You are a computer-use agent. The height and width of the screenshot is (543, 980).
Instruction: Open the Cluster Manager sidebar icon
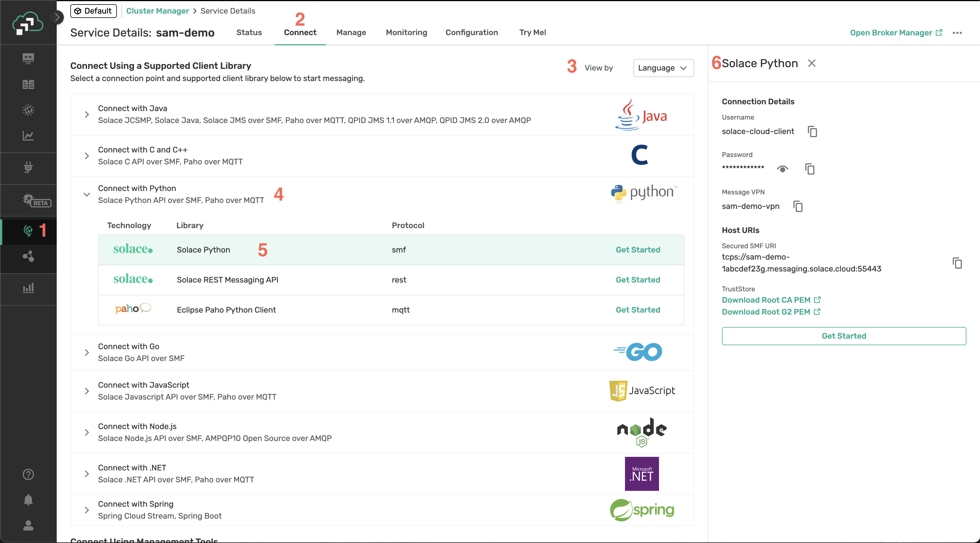pos(28,230)
